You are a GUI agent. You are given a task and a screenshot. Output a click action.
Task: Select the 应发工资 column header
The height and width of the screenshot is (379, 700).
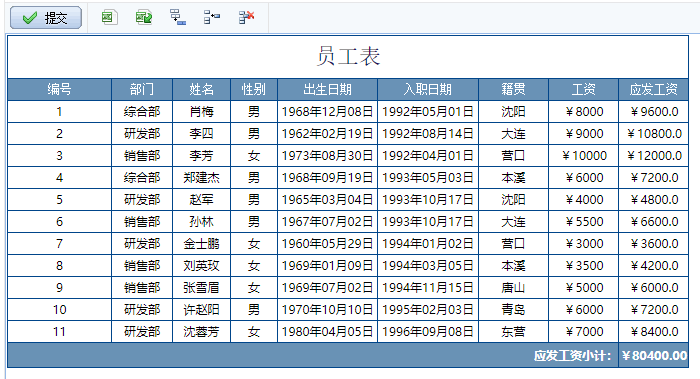click(x=654, y=90)
